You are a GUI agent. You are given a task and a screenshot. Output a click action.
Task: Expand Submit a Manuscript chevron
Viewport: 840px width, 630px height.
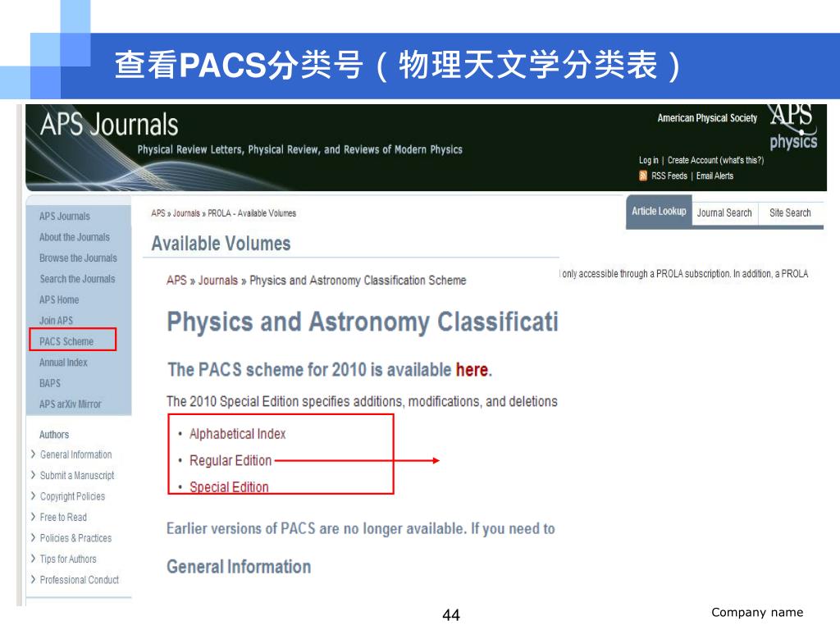point(33,475)
